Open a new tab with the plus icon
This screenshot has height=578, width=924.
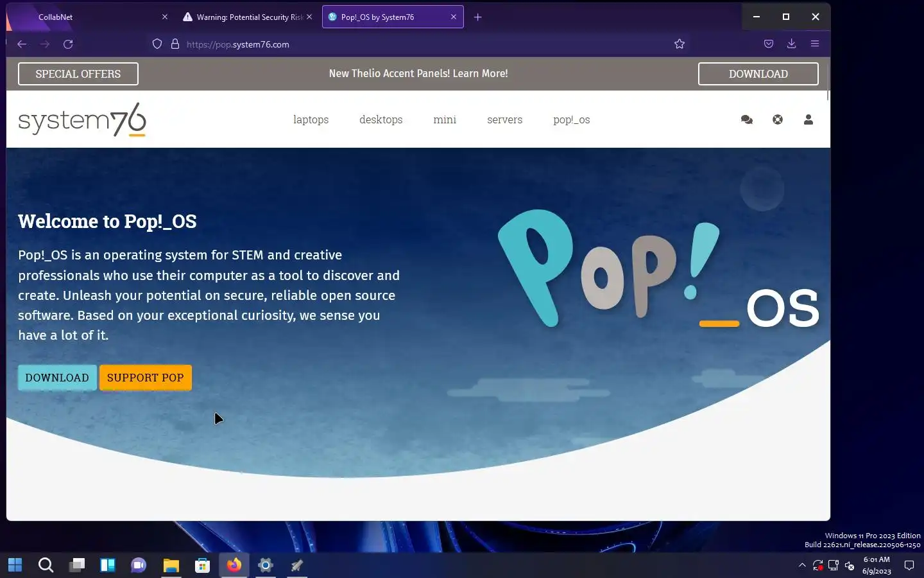(477, 17)
